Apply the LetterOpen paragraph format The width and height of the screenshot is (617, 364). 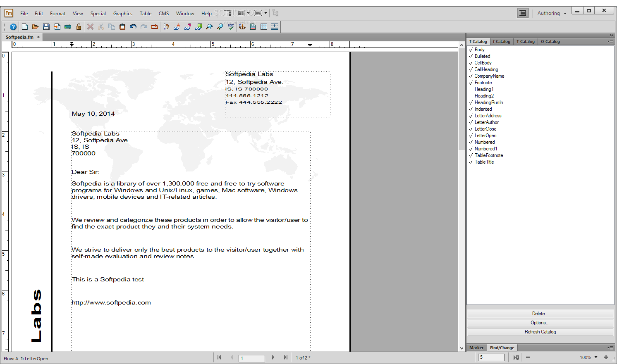485,136
